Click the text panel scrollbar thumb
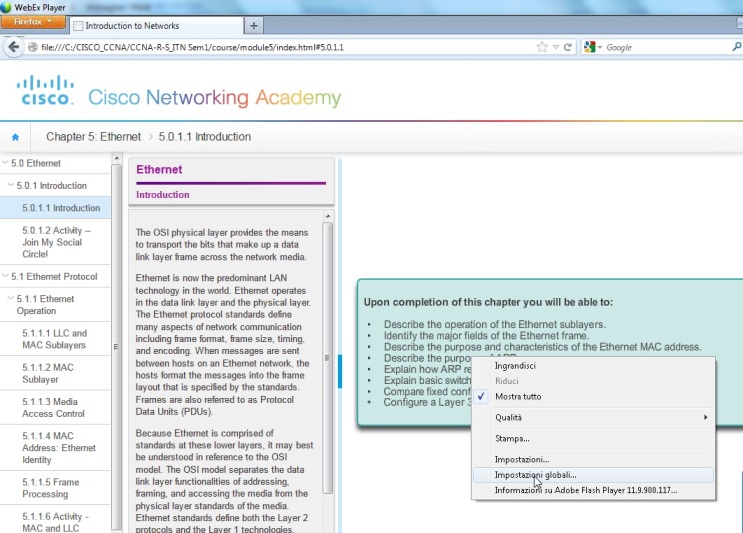This screenshot has height=533, width=743. pos(327,358)
